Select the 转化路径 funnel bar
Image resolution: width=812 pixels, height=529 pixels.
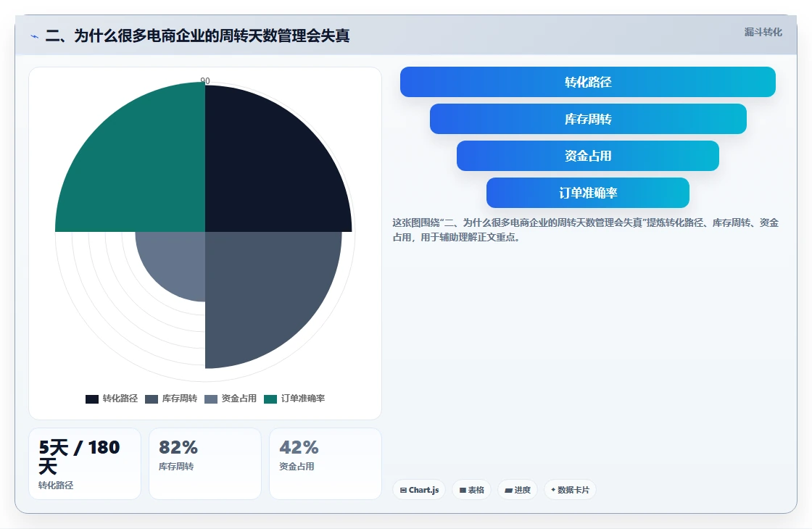tap(588, 82)
